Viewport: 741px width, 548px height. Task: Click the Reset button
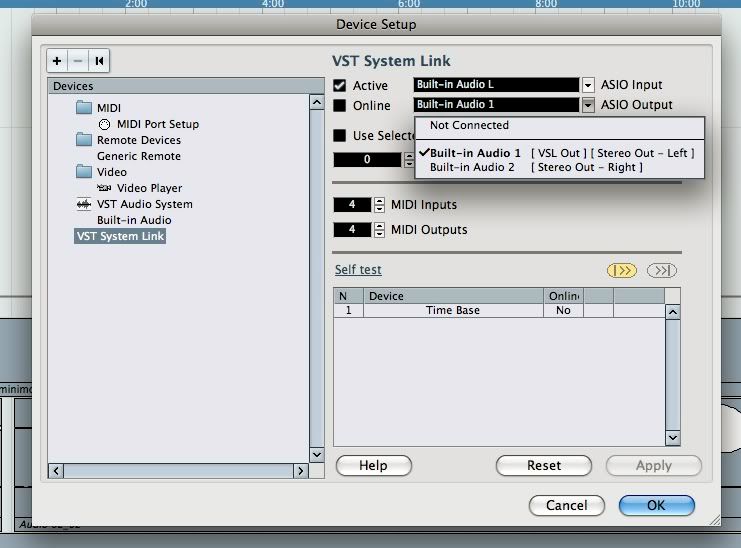click(544, 466)
